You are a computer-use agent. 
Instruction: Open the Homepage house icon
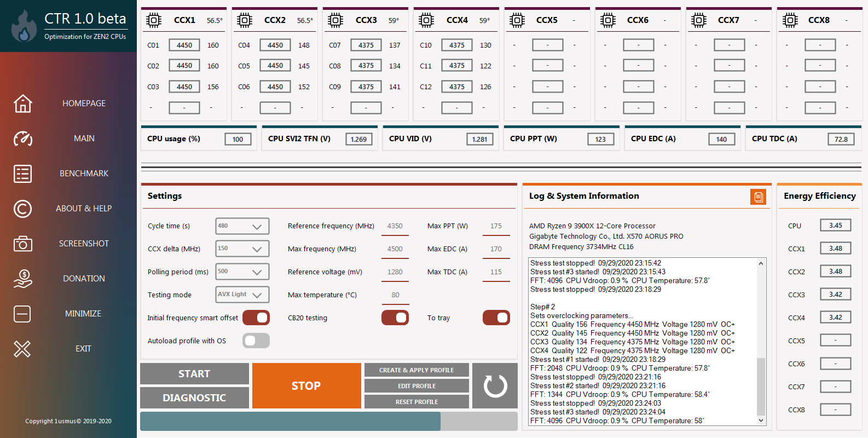[23, 103]
